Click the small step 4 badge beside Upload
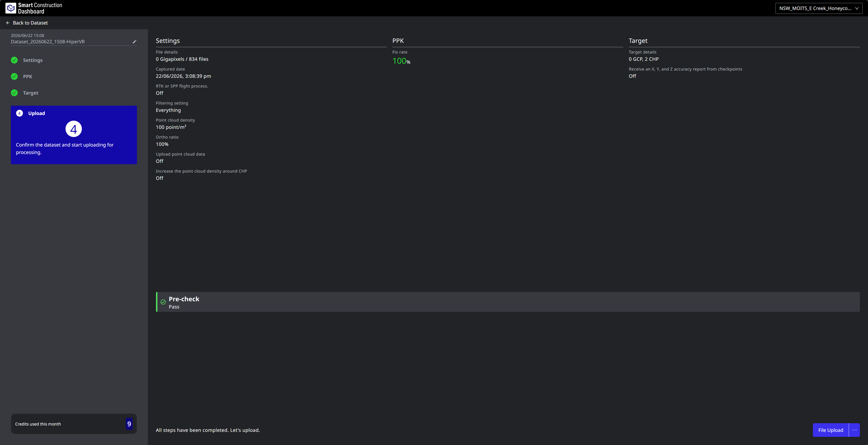The image size is (868, 445). pos(20,113)
